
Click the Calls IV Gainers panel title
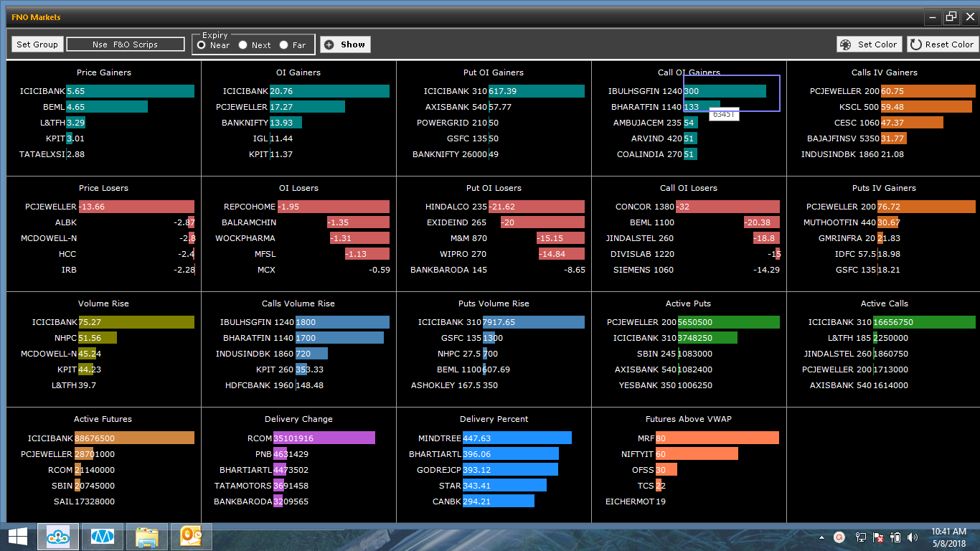885,72
